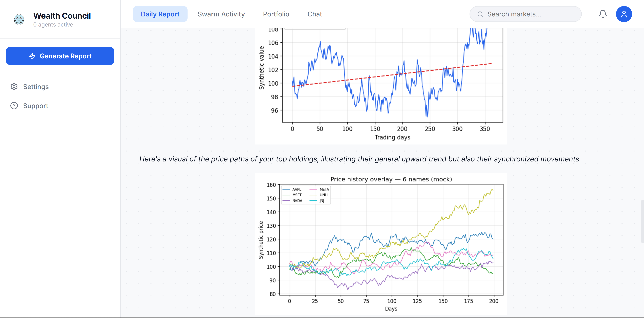Click the magnifier icon in search bar
644x318 pixels.
[x=480, y=14]
